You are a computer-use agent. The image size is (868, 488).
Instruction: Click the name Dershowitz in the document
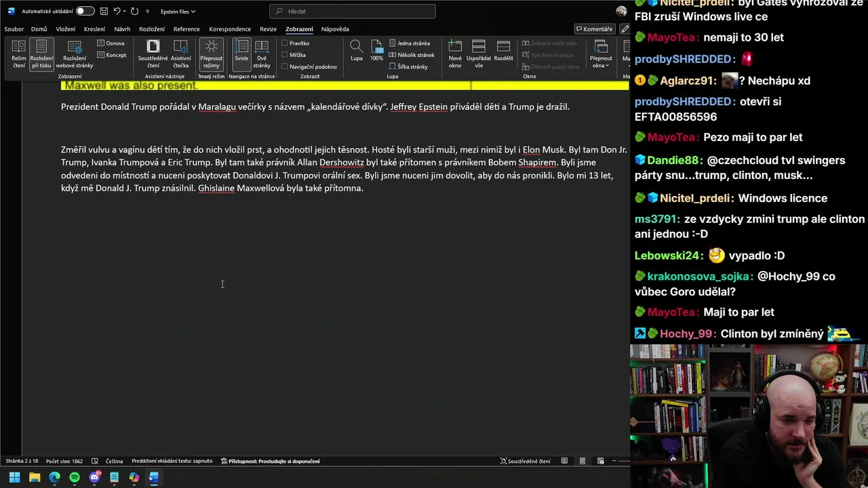click(x=342, y=163)
